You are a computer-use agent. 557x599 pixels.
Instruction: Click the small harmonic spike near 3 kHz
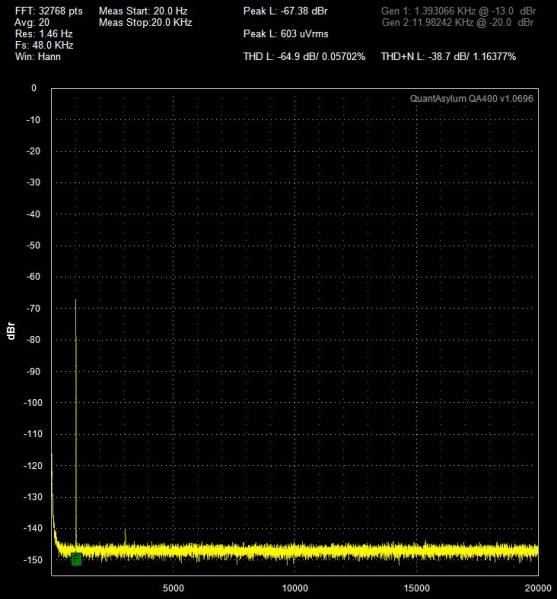tap(125, 537)
